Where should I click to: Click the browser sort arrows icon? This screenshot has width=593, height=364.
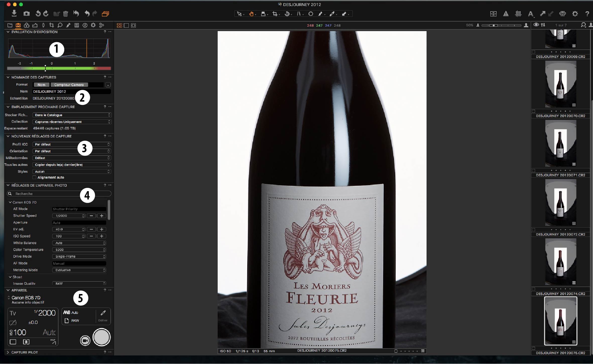point(543,25)
